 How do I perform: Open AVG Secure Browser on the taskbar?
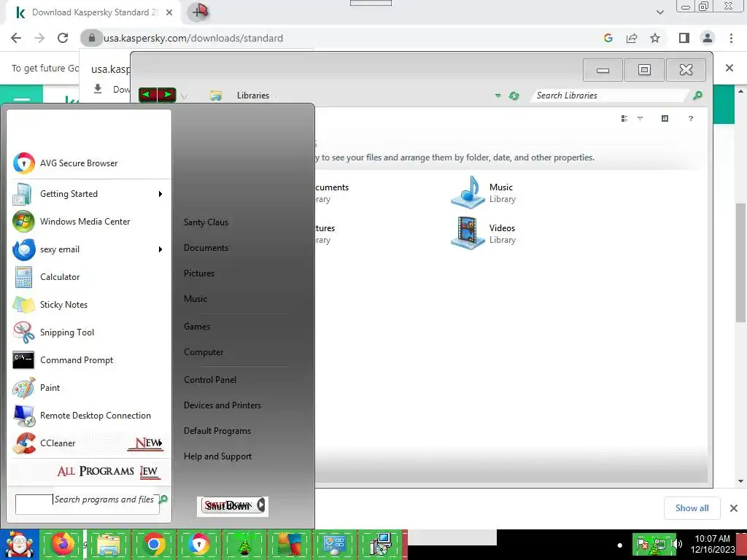click(x=198, y=544)
